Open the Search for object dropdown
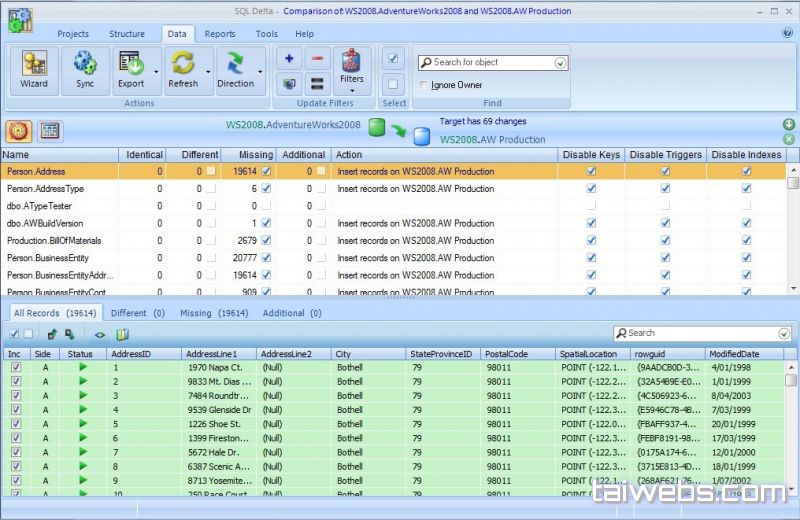The width and height of the screenshot is (800, 520). 560,62
